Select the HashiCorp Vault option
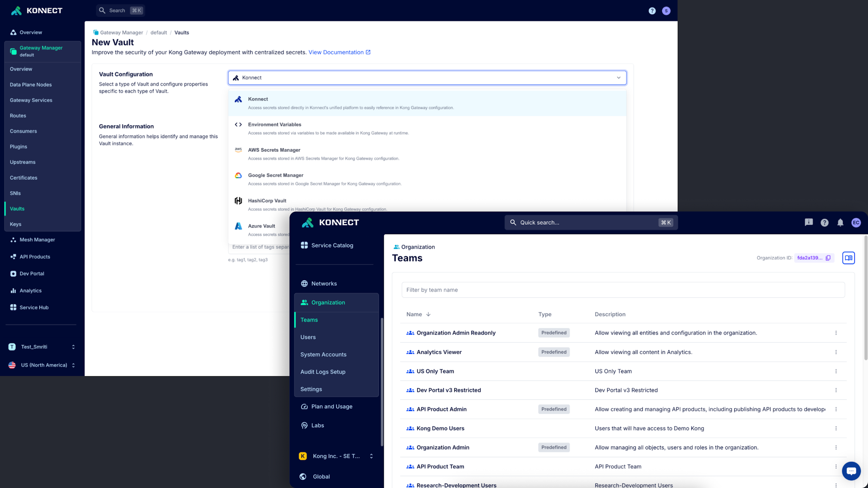The width and height of the screenshot is (868, 488). point(267,201)
